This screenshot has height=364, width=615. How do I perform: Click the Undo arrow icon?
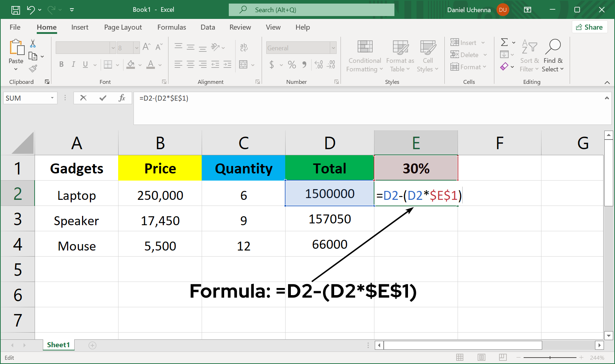point(31,10)
